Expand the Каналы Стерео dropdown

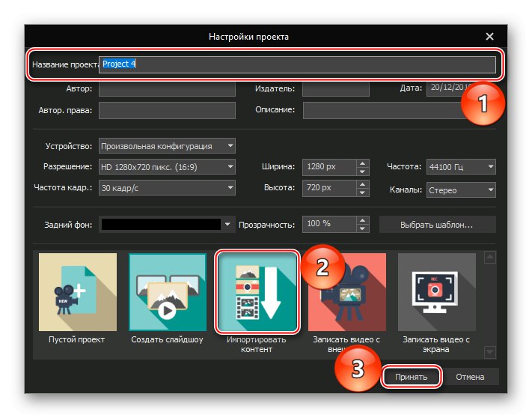pyautogui.click(x=461, y=190)
